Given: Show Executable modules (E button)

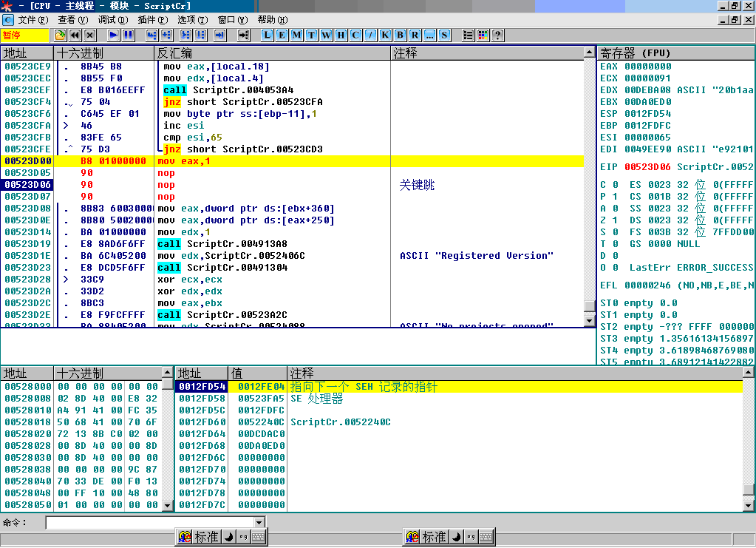Looking at the screenshot, I should (282, 35).
